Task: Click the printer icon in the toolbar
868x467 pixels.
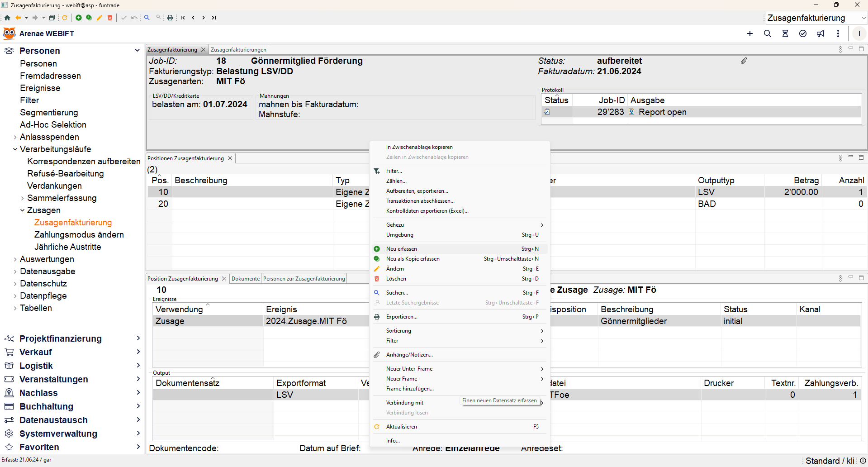Action: 170,18
